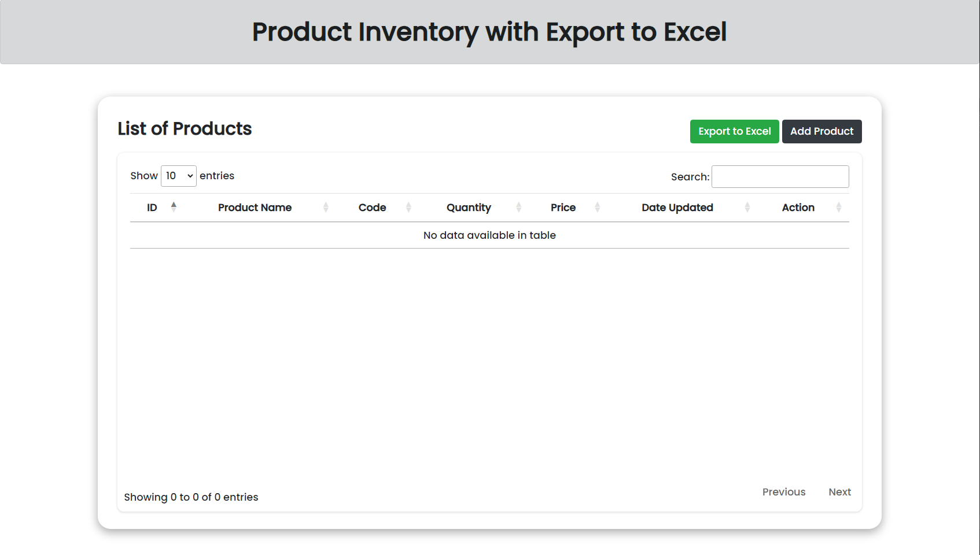This screenshot has height=555, width=980.
Task: Sort table by Price header
Action: (563, 208)
